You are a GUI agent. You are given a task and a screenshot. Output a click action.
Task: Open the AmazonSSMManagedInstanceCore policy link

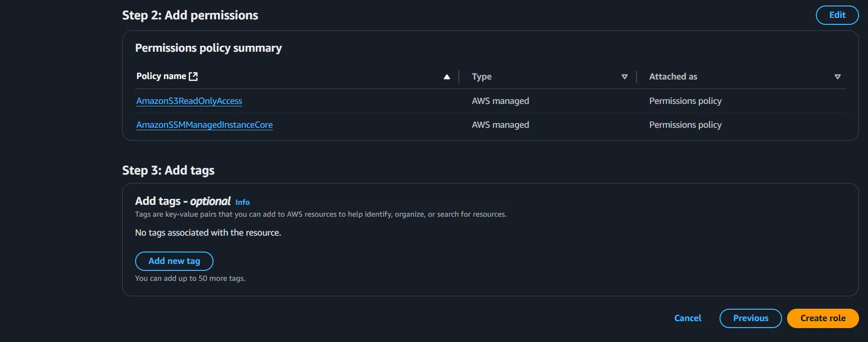tap(205, 125)
